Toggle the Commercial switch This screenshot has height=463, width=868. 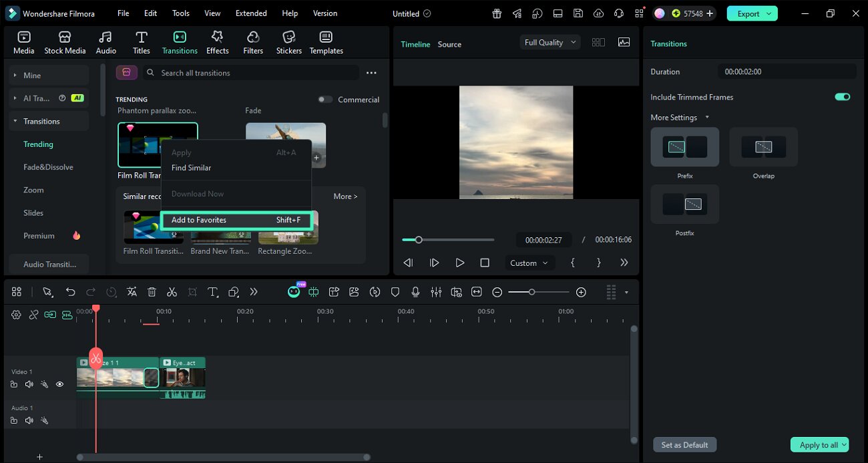[x=325, y=100]
